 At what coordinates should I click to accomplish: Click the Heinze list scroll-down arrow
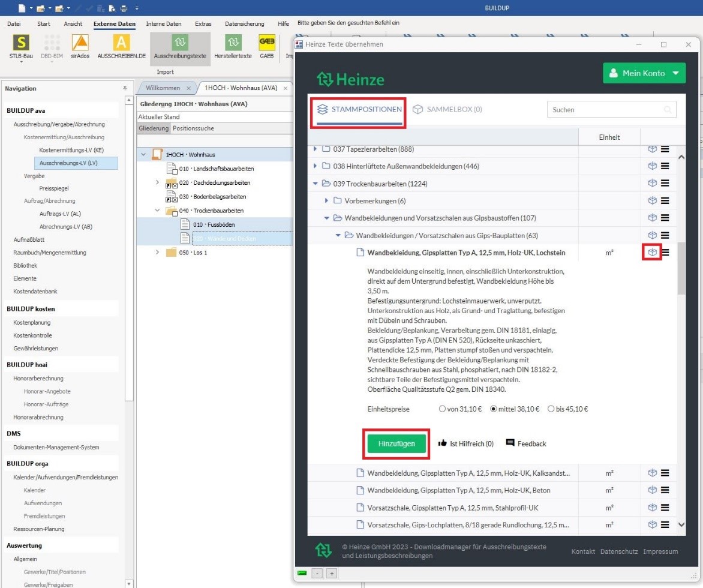tap(681, 524)
